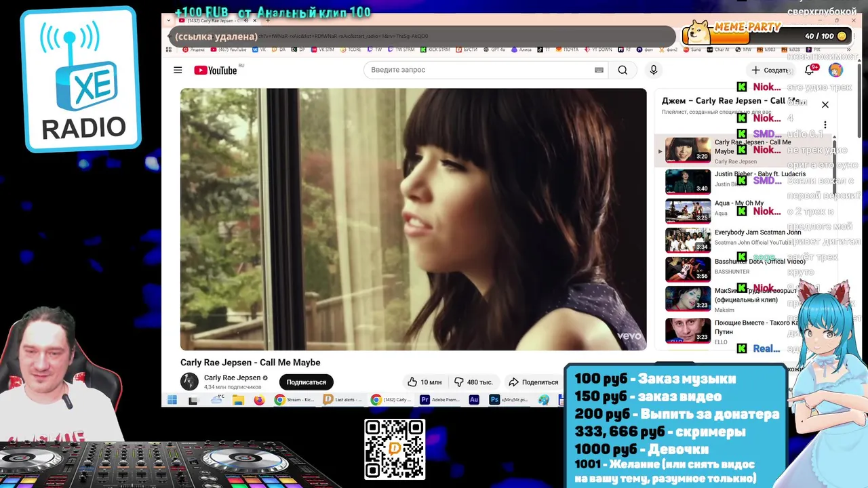Like the video (10 млн)

pyautogui.click(x=425, y=382)
